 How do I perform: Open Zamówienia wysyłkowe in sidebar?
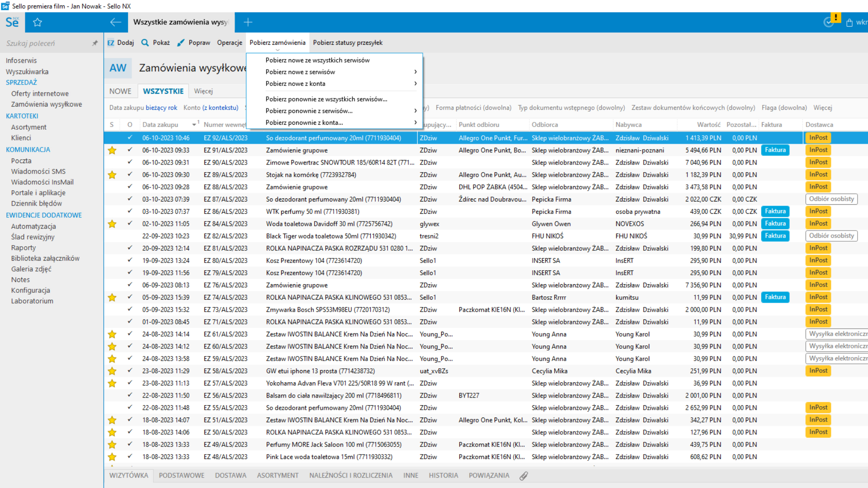point(47,104)
